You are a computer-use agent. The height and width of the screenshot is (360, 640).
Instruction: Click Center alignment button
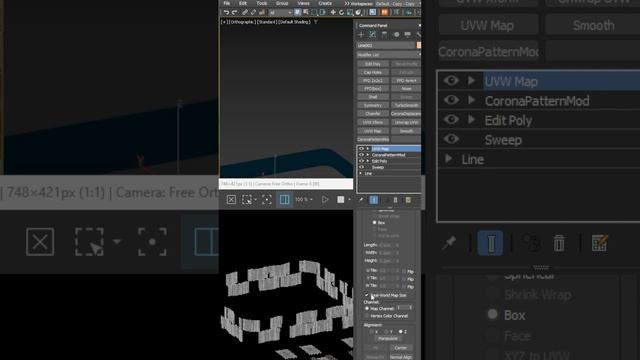[401, 348]
